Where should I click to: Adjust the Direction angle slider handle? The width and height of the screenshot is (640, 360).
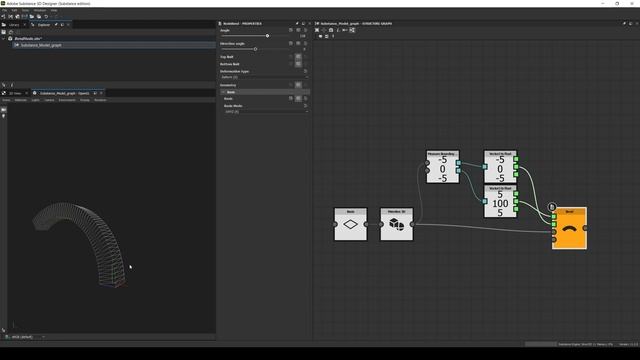(256, 49)
